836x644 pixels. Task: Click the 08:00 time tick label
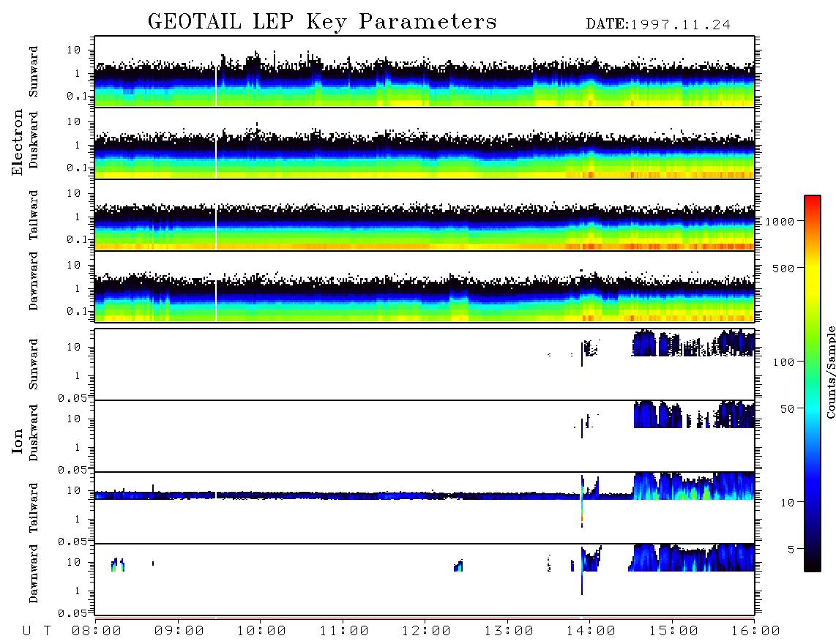click(97, 632)
